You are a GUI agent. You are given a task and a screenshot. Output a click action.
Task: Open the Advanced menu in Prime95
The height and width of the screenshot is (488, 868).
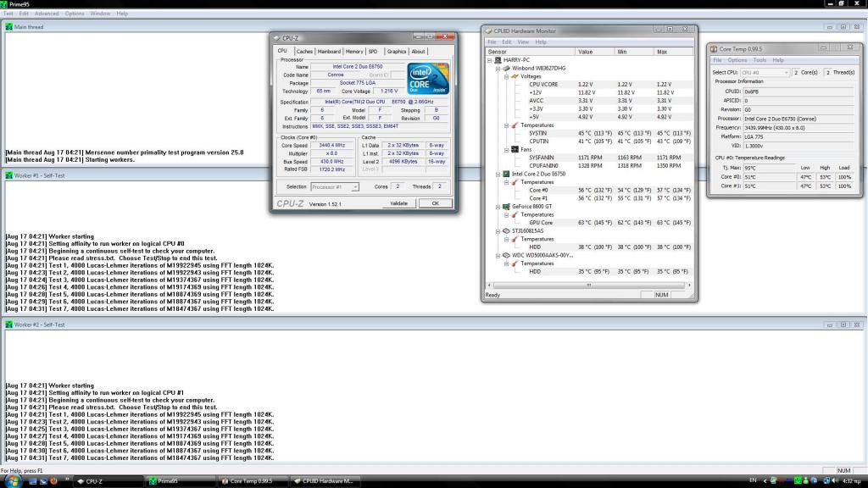click(47, 14)
